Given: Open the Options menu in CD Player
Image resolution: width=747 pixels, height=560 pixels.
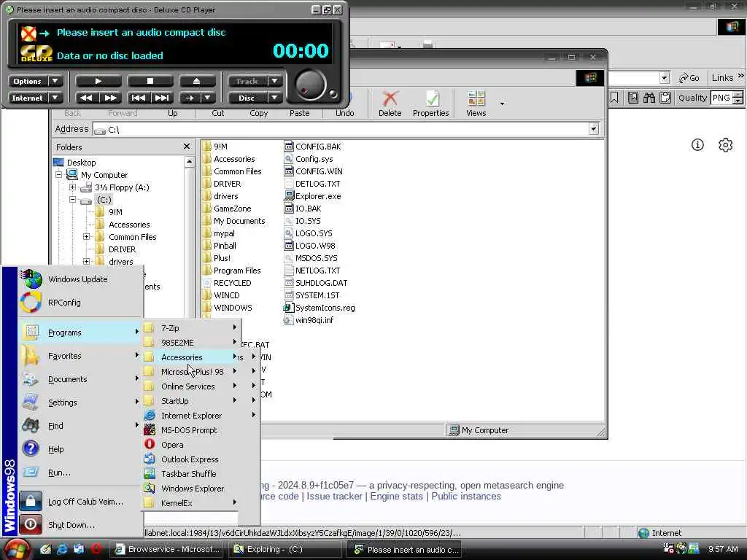Looking at the screenshot, I should click(35, 81).
